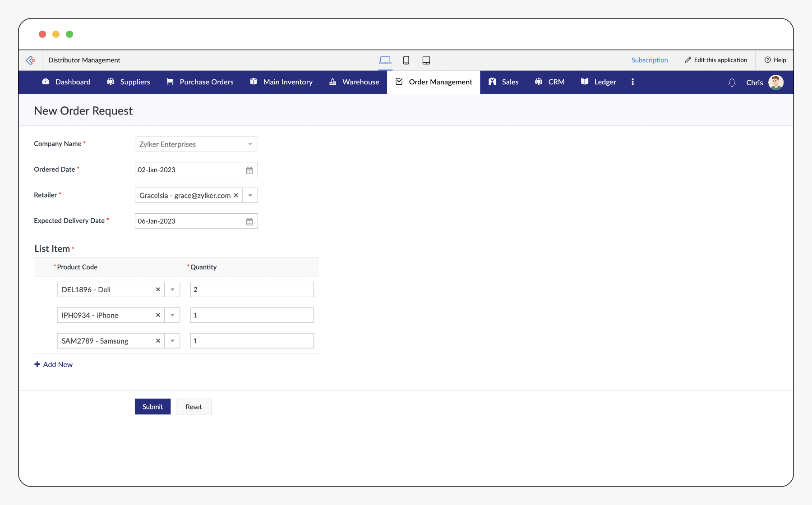This screenshot has width=812, height=505.
Task: Submit the new order request
Action: click(152, 407)
